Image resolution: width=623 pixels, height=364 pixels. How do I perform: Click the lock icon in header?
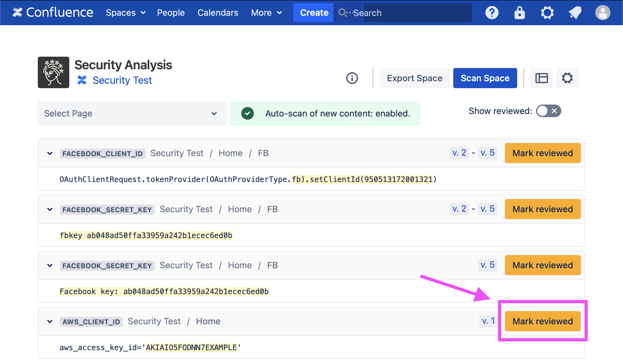click(519, 13)
